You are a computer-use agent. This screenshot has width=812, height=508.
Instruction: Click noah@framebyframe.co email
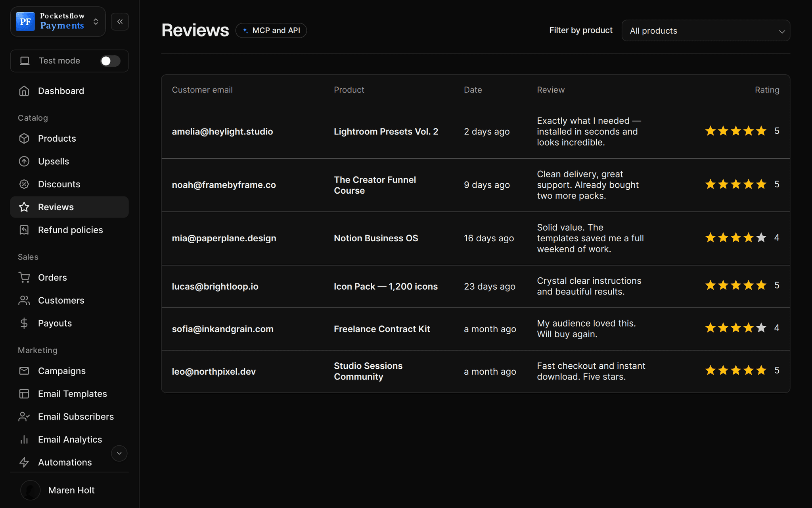[x=224, y=185]
